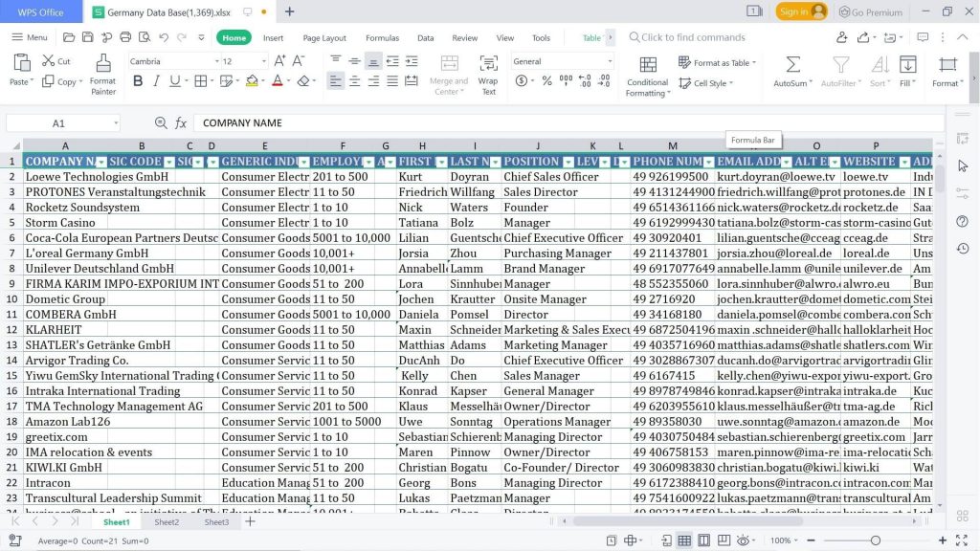Screen dimensions: 980x551
Task: Apply the yellow fill color swatch
Action: pyautogui.click(x=252, y=81)
